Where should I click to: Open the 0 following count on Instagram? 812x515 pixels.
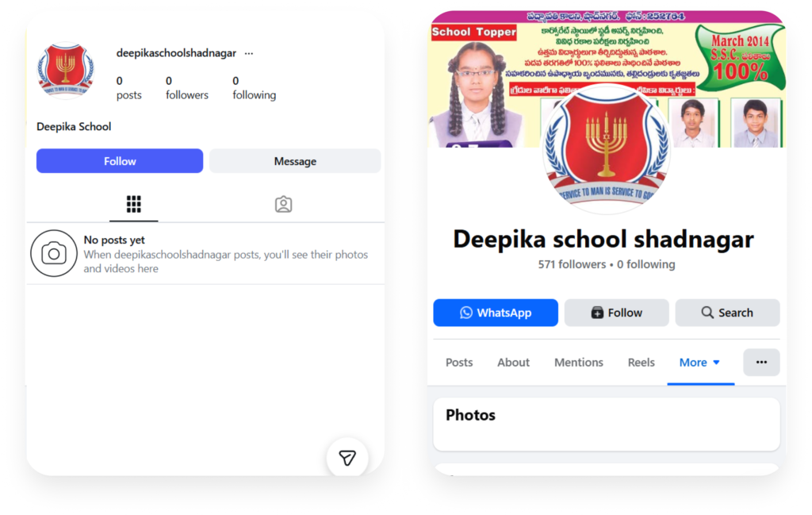coord(255,87)
